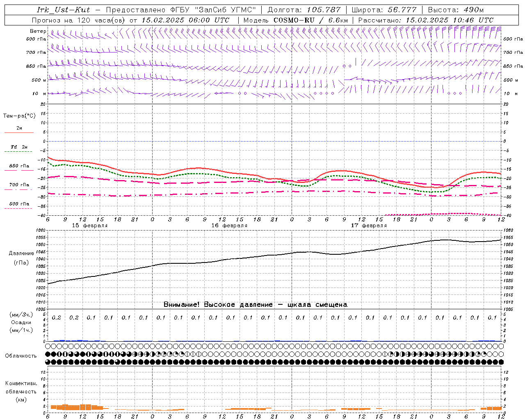
Task: Click the (км) unit label of convective chart
Action: coord(21,399)
